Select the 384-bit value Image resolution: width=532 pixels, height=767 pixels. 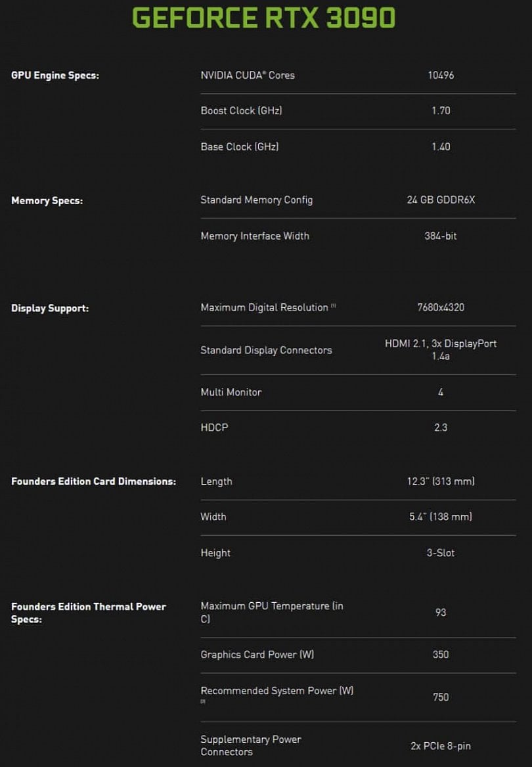[x=441, y=236]
